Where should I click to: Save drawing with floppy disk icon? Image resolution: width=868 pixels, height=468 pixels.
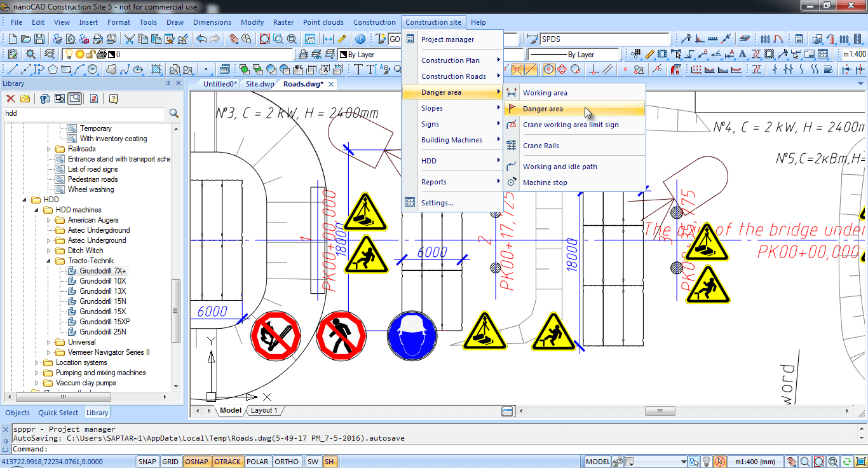[39, 39]
